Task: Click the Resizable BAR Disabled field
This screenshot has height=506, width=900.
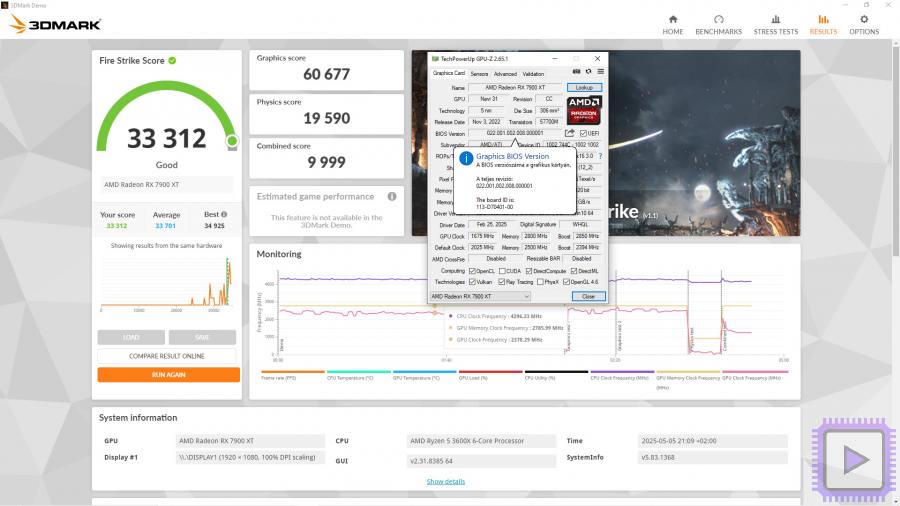Action: click(x=581, y=259)
